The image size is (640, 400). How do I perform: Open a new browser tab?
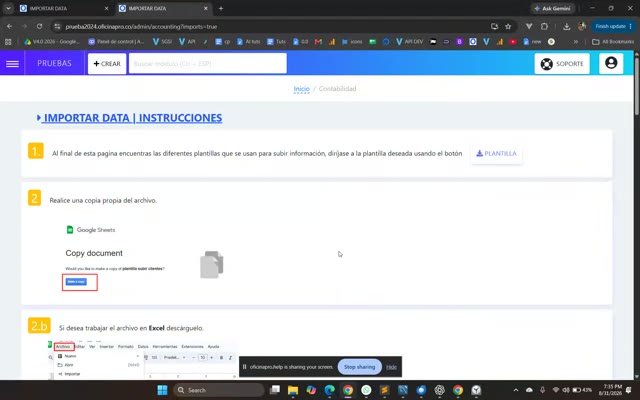(x=221, y=8)
